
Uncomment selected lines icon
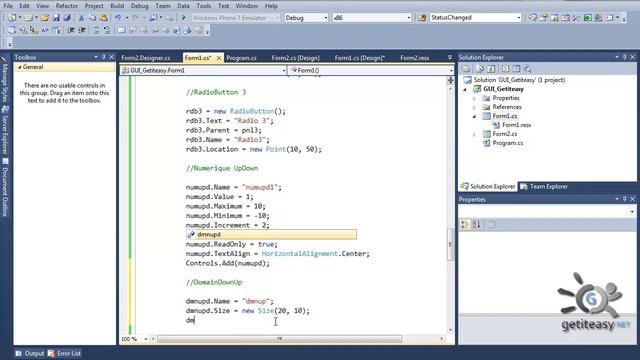click(x=107, y=30)
